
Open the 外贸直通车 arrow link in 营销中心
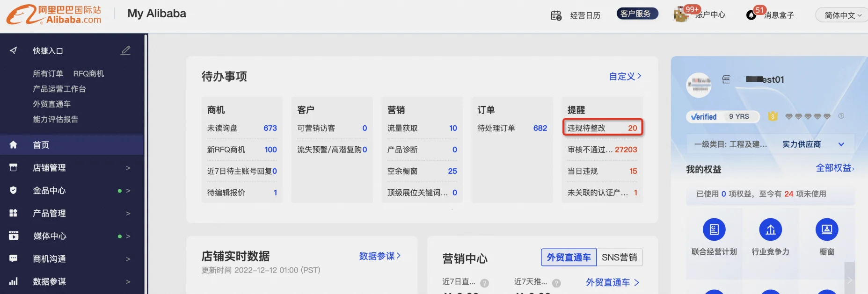[613, 282]
